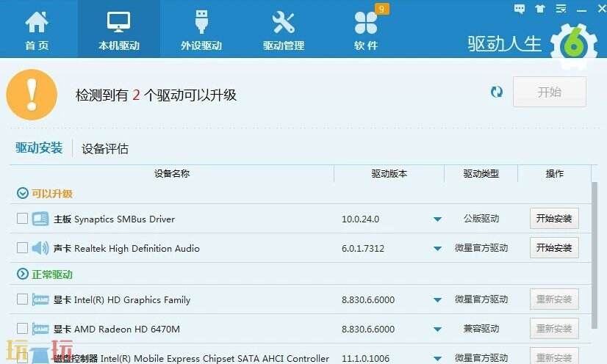Click the graphics card icon for Intel HD
Image resolution: width=607 pixels, height=364 pixels.
click(x=40, y=299)
